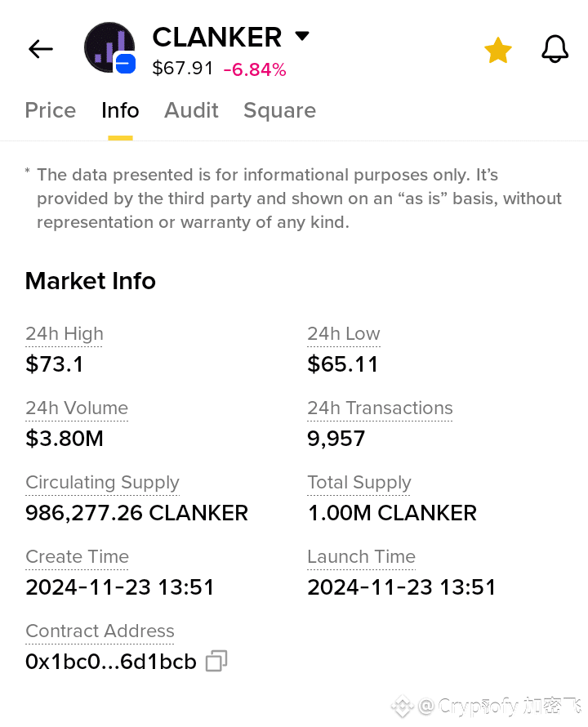Copy the contract address icon

click(216, 661)
